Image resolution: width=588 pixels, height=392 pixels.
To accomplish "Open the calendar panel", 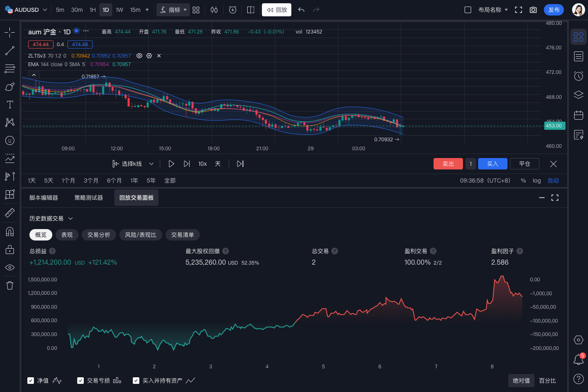I will (x=579, y=115).
